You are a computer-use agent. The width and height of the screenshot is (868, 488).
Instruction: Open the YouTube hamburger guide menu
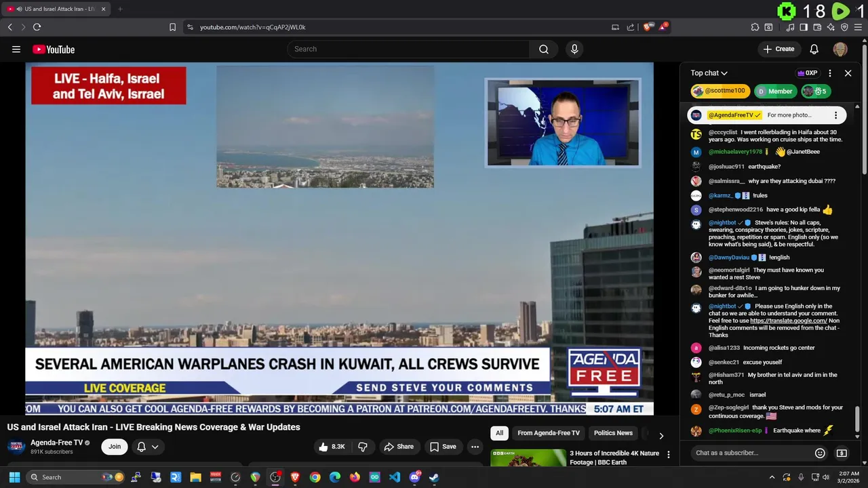click(16, 49)
